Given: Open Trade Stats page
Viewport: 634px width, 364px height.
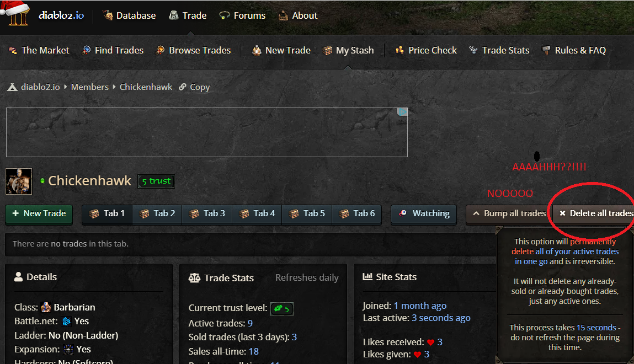Looking at the screenshot, I should click(499, 51).
